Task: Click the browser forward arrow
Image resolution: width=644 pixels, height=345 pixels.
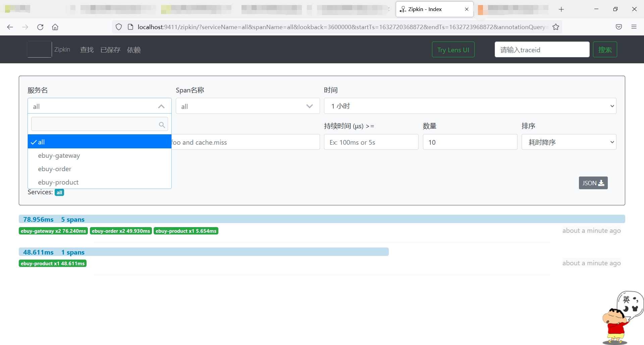Action: point(25,27)
